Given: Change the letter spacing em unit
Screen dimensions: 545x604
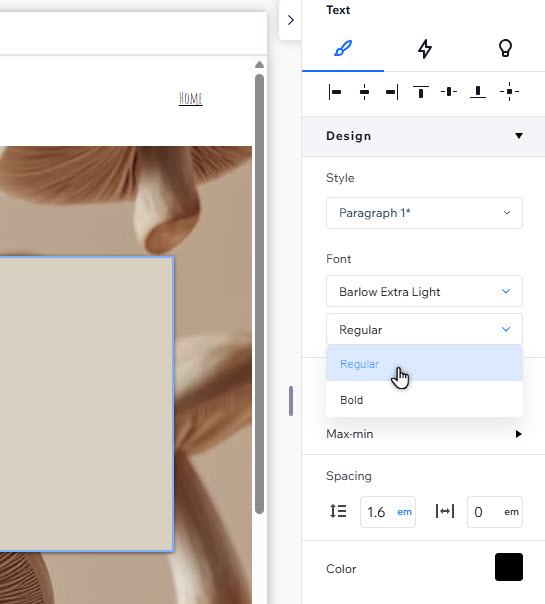Looking at the screenshot, I should 511,512.
